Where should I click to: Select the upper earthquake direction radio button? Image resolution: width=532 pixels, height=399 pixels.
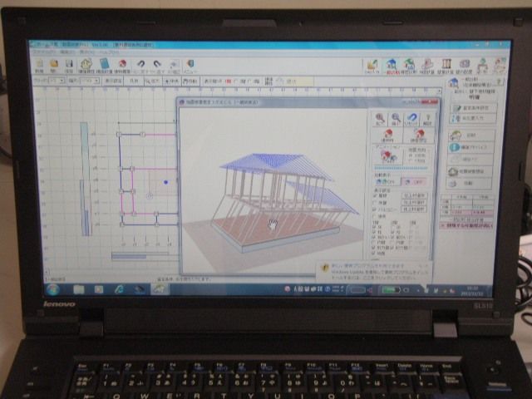[x=411, y=155]
